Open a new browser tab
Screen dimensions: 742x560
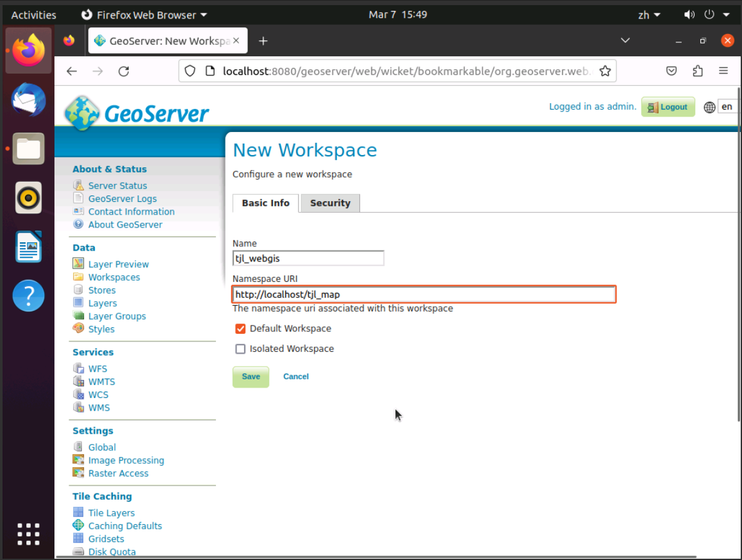point(263,41)
